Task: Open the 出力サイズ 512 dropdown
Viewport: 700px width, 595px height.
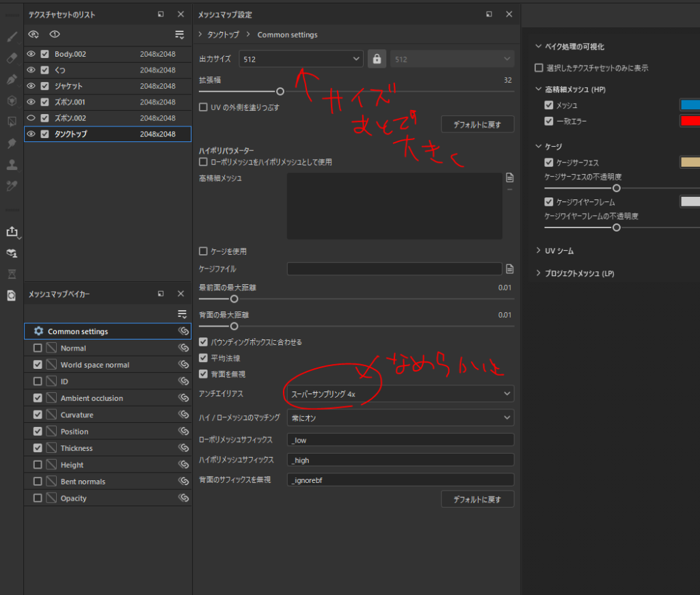Action: coord(301,59)
